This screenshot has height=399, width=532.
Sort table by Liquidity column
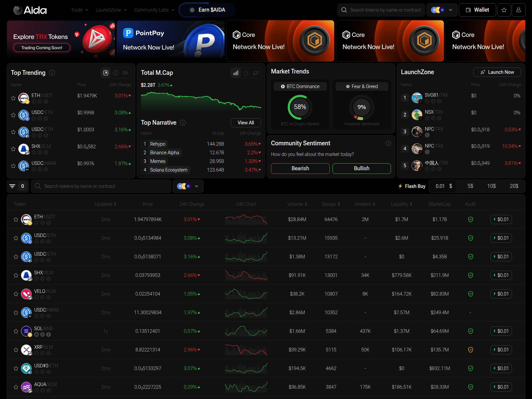click(402, 204)
